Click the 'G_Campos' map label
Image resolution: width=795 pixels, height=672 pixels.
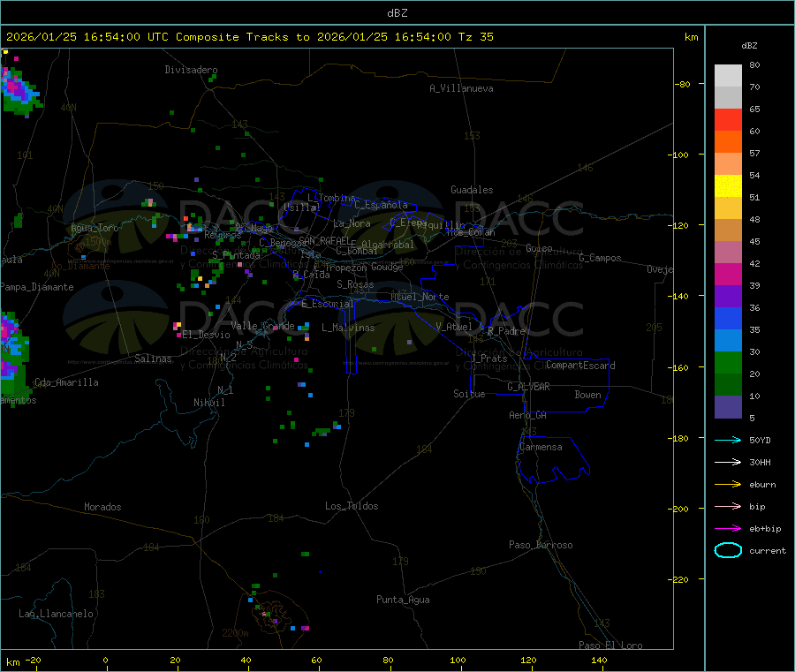(600, 258)
